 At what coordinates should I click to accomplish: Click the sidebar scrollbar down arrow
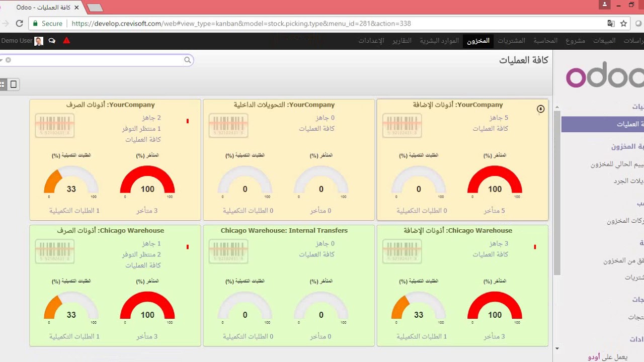(x=557, y=348)
